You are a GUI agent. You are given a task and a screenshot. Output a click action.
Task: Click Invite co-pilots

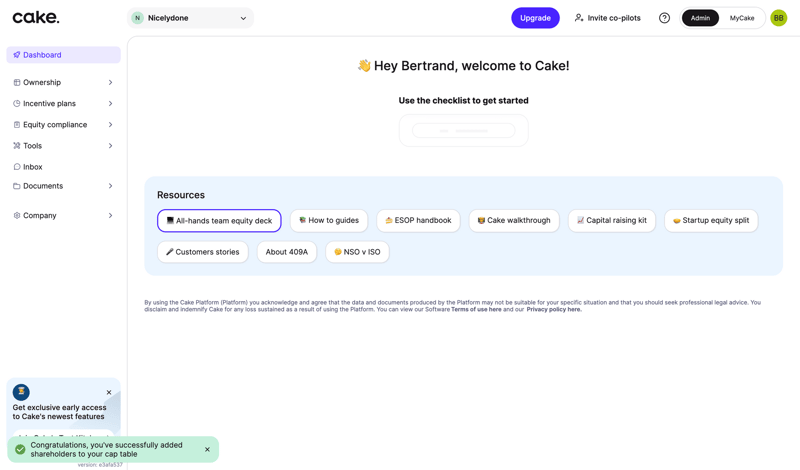pos(607,18)
